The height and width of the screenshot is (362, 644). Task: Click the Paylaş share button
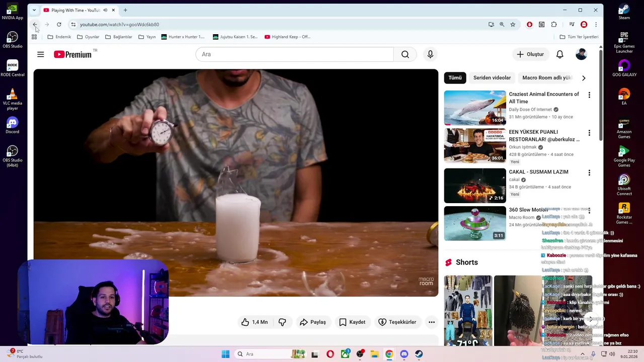(313, 322)
